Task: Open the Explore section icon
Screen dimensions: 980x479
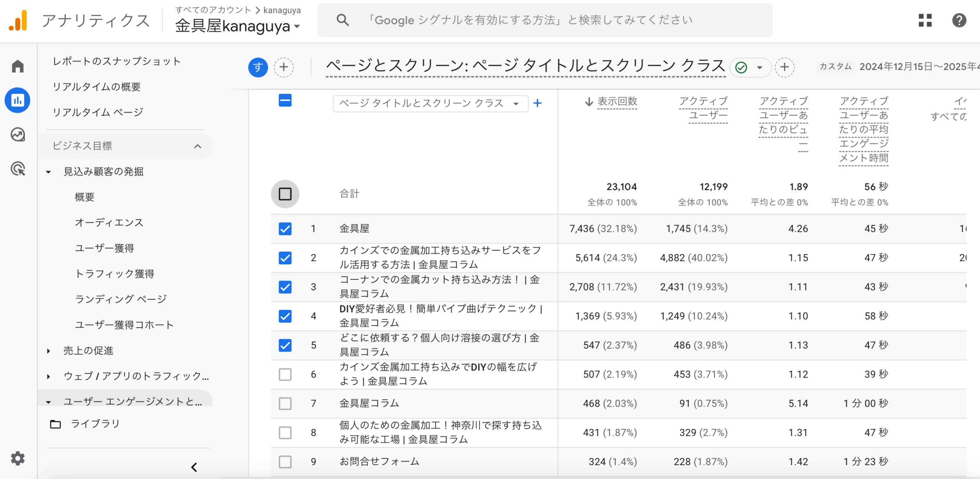Action: coord(18,134)
